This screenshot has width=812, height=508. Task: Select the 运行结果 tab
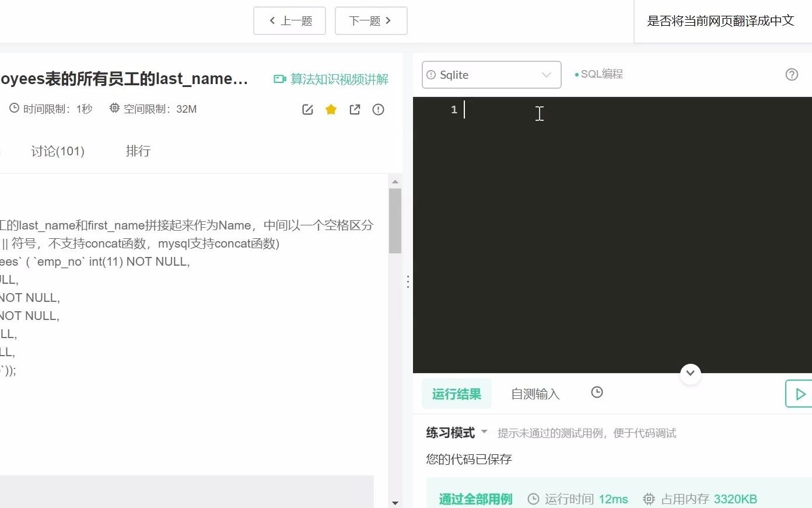tap(457, 394)
